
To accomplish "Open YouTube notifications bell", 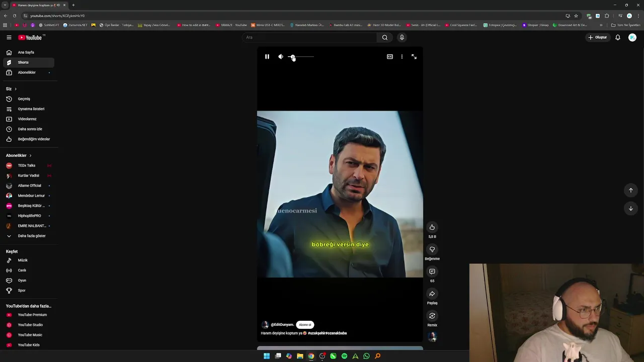I will pos(618,37).
